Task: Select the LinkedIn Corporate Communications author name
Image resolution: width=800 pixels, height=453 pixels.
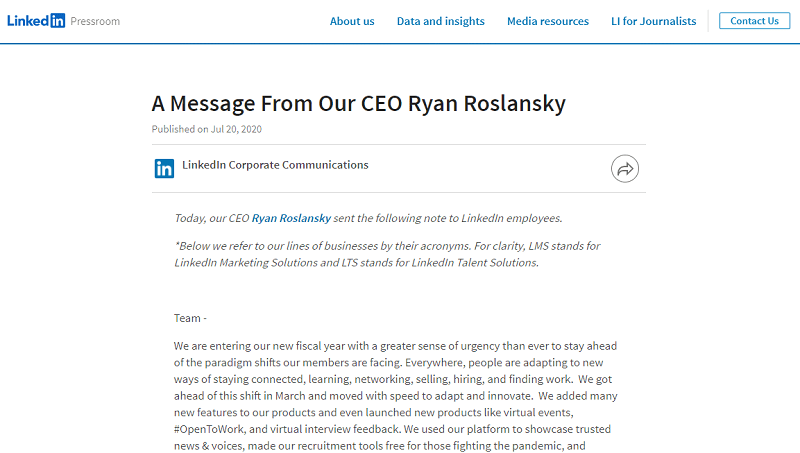Action: (275, 165)
